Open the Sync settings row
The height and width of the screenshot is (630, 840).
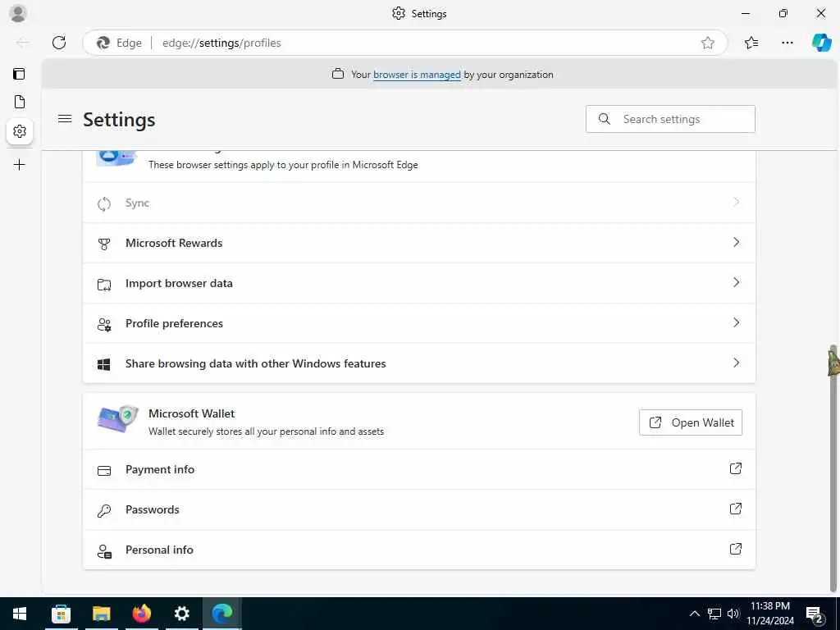point(419,203)
